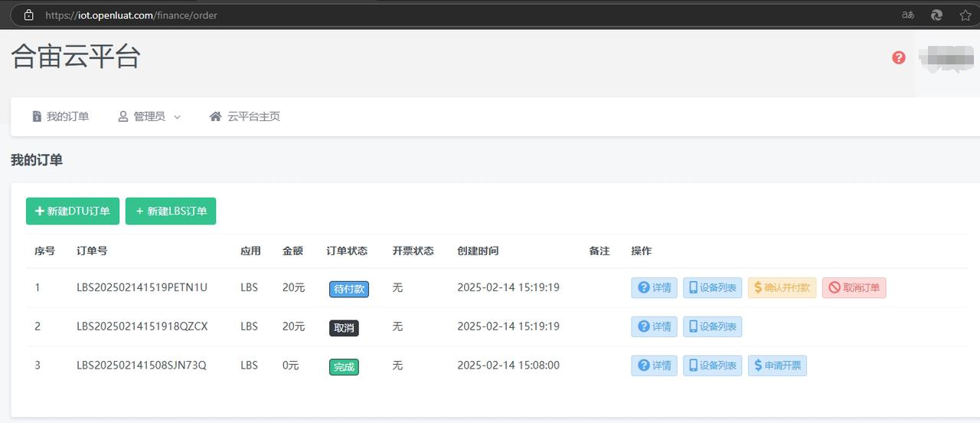Click the browser refresh extension icon
The height and width of the screenshot is (423, 980).
click(x=936, y=15)
